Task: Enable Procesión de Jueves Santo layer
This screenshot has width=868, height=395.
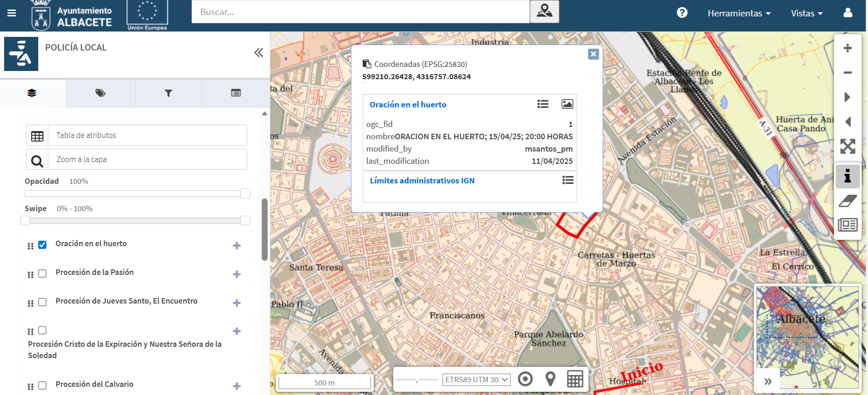Action: tap(42, 302)
